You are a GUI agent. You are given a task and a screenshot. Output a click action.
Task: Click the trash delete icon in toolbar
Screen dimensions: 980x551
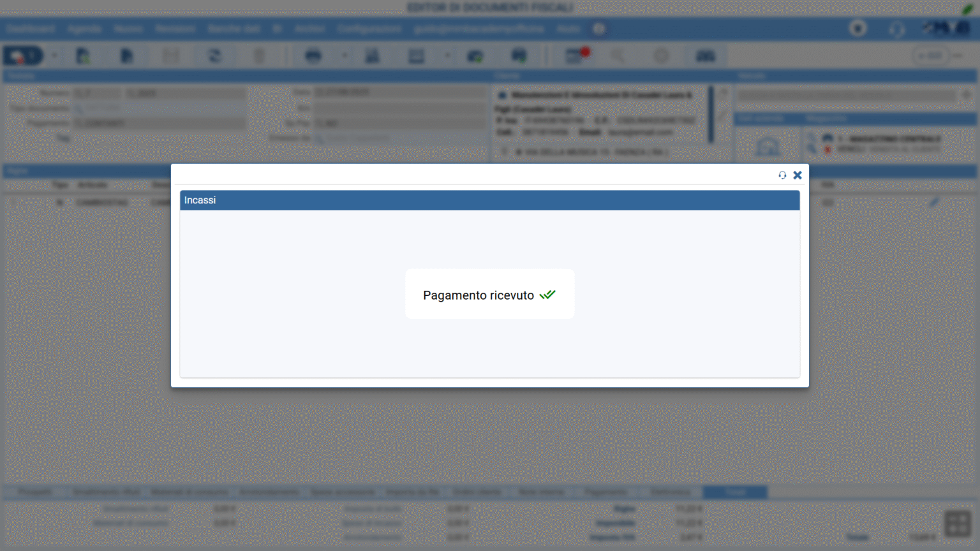(x=259, y=56)
